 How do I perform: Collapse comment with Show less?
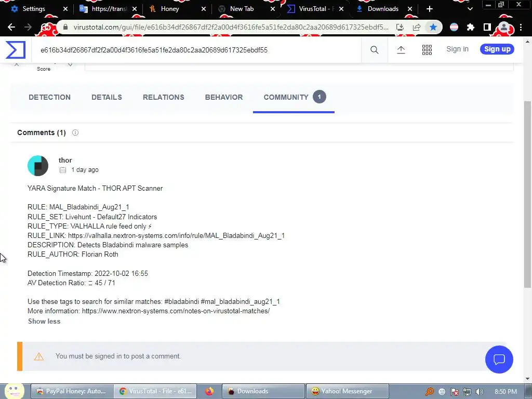coord(44,321)
